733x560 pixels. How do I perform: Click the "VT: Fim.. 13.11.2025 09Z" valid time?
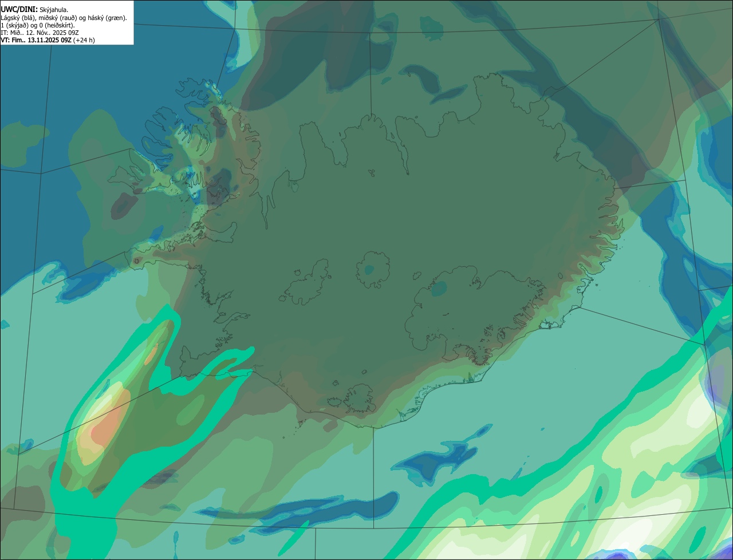click(x=36, y=40)
